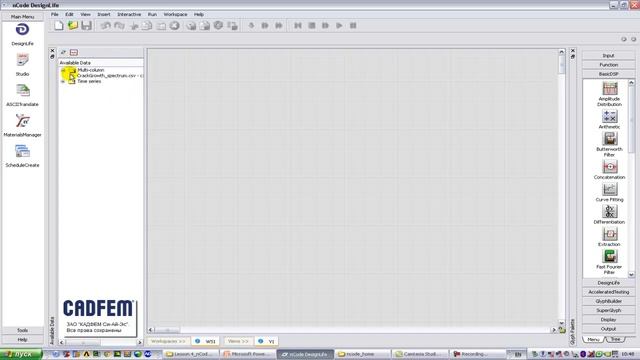The width and height of the screenshot is (640, 360).
Task: Open the Help menu in menu bar
Action: 199,14
